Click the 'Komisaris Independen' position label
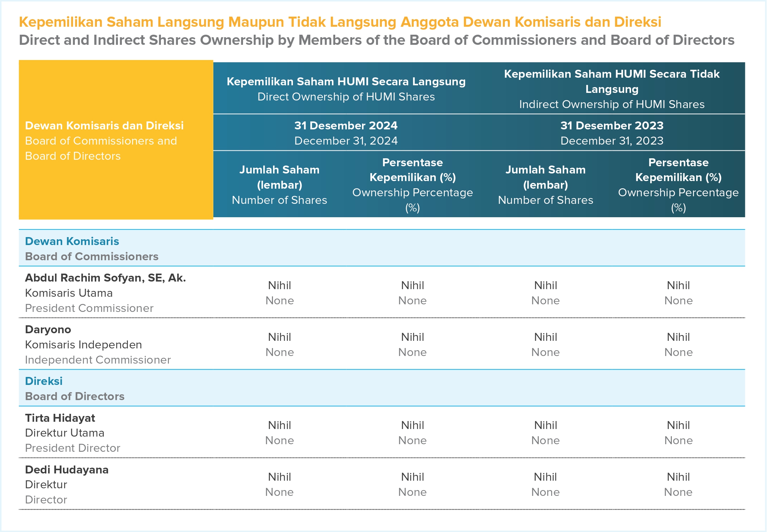 [84, 345]
